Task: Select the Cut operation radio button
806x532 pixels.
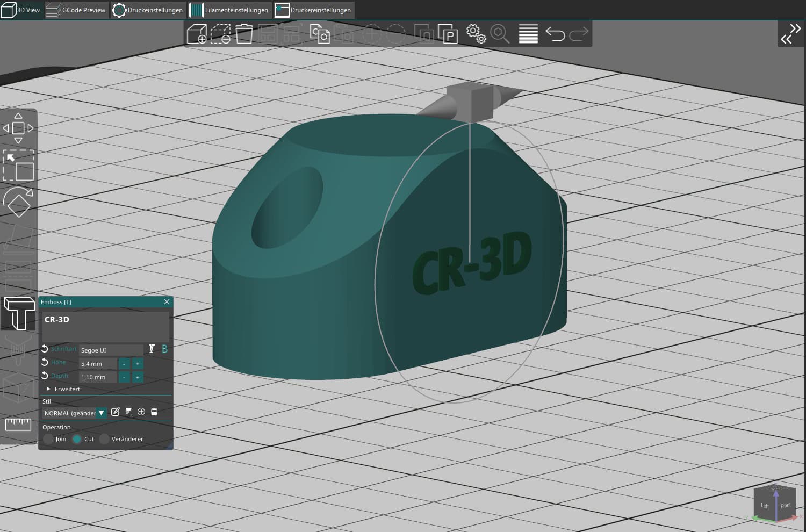Action: pyautogui.click(x=77, y=439)
